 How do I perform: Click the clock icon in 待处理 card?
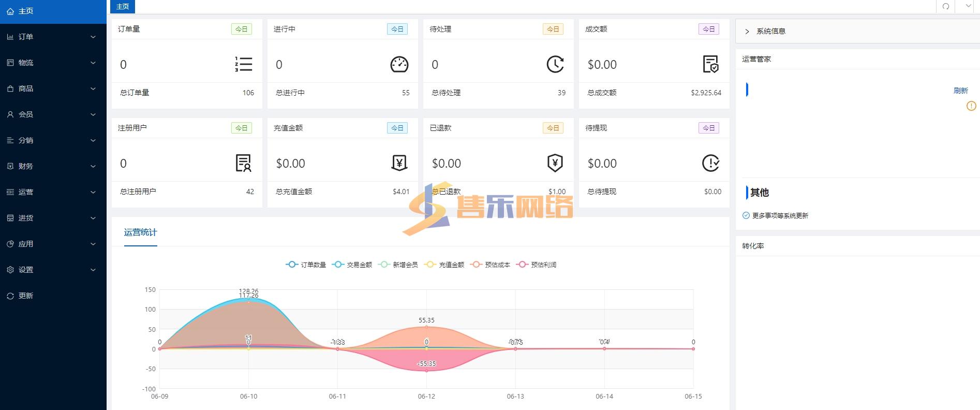click(x=555, y=64)
